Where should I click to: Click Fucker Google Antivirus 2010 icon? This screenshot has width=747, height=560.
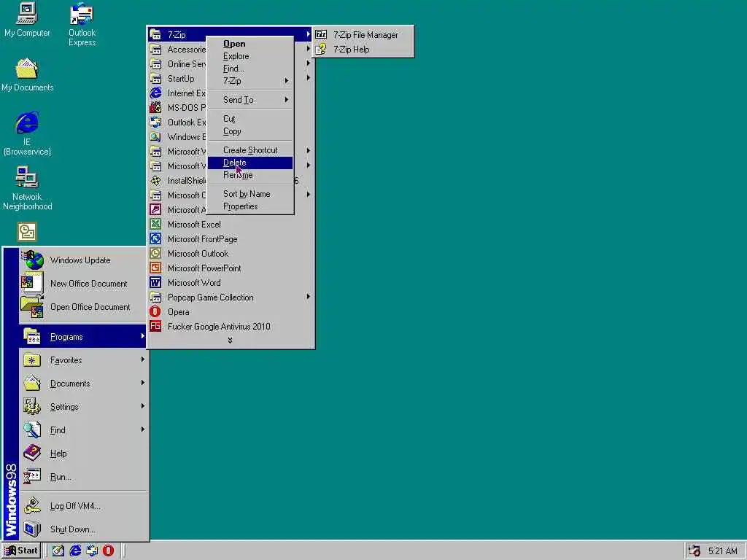(155, 326)
